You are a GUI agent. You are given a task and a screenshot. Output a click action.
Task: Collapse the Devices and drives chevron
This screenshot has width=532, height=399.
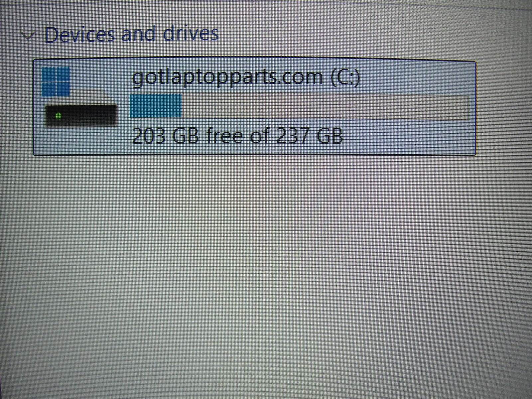point(28,36)
